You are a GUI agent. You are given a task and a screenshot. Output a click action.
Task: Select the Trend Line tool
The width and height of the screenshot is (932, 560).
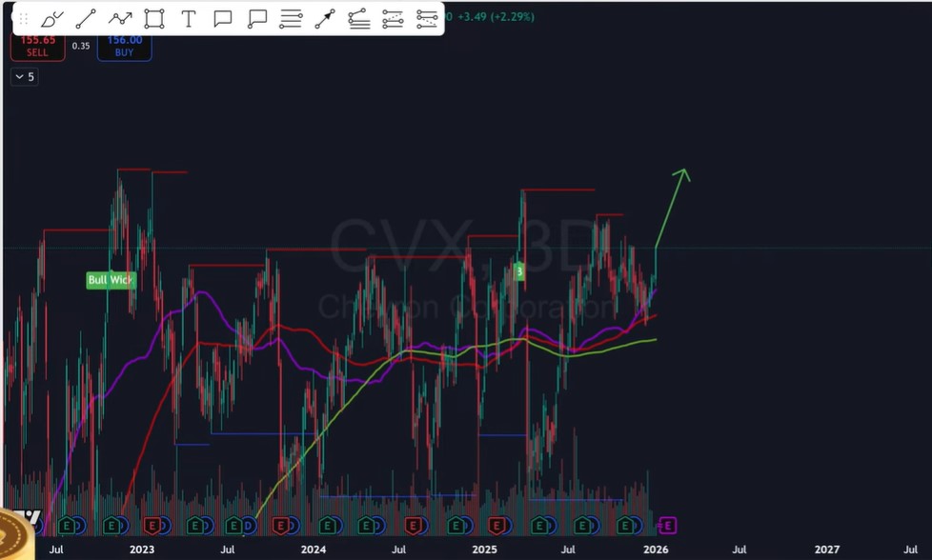tap(86, 19)
